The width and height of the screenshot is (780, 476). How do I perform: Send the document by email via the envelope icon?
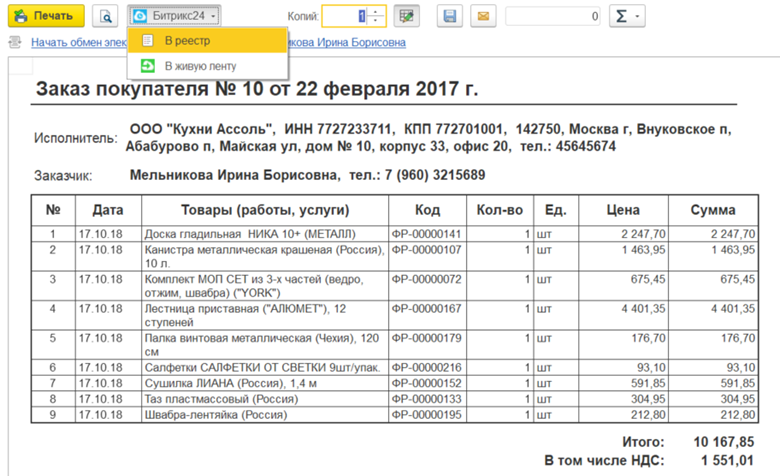tap(483, 16)
